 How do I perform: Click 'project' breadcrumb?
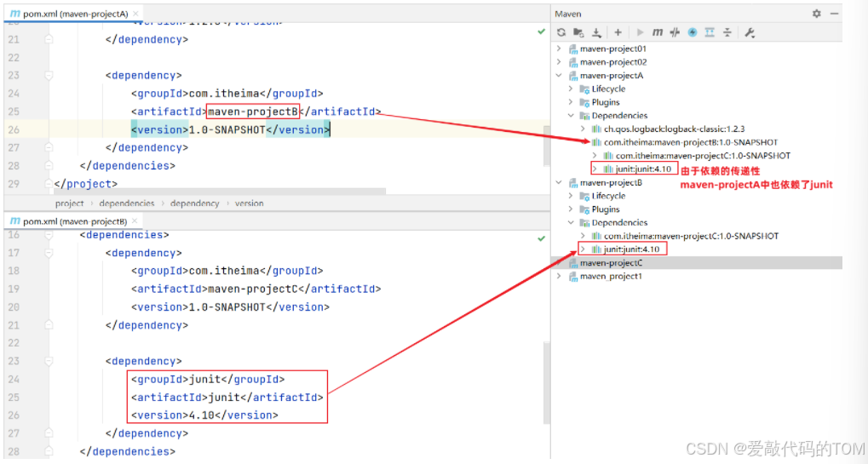[69, 203]
